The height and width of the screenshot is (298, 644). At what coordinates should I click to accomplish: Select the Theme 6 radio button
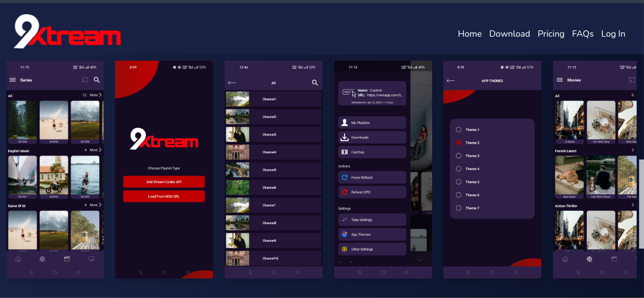click(x=459, y=195)
